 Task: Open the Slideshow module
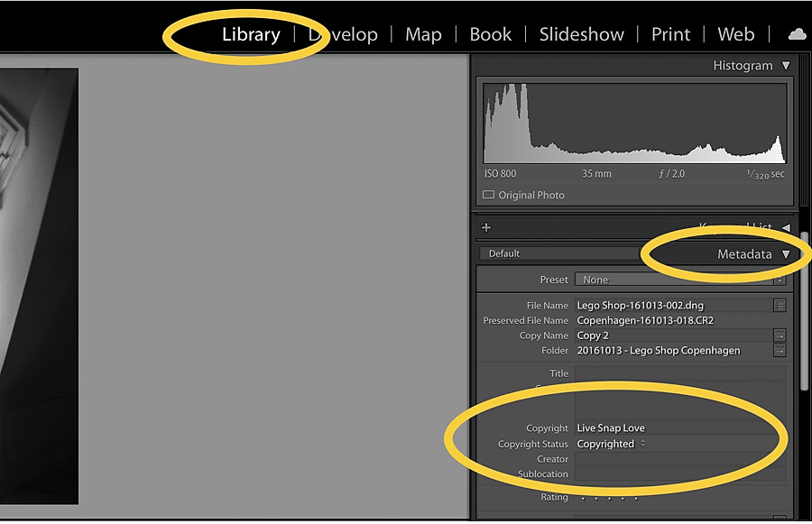click(x=581, y=34)
